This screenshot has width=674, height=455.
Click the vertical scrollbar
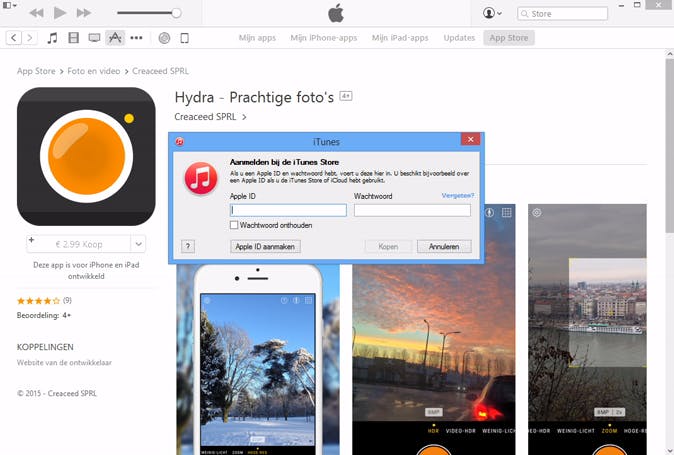click(x=669, y=146)
